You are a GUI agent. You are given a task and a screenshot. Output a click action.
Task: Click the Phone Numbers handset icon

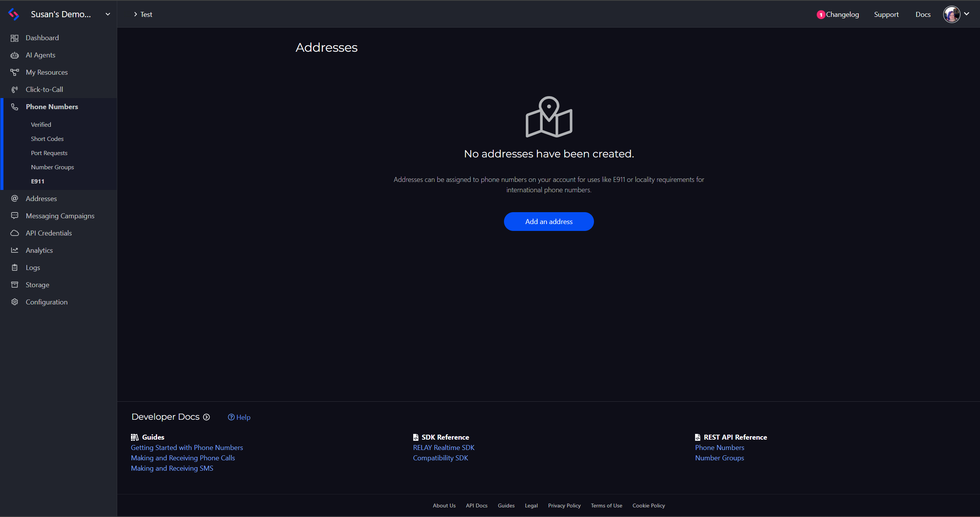15,107
